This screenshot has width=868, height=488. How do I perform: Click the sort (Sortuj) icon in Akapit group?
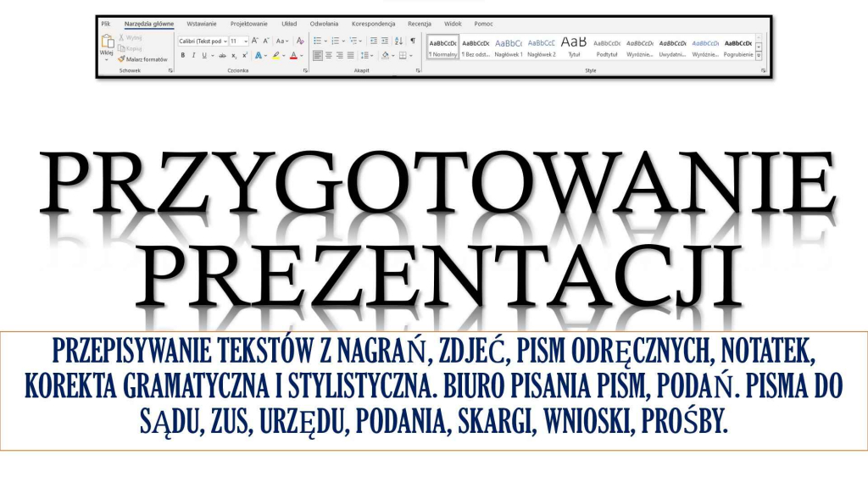tap(398, 41)
